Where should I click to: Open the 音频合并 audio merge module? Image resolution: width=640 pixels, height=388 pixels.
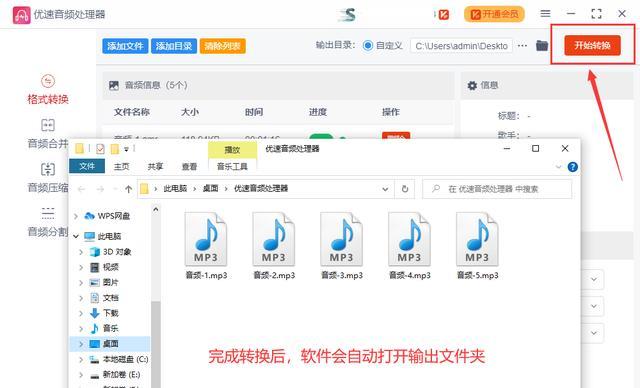pyautogui.click(x=48, y=134)
